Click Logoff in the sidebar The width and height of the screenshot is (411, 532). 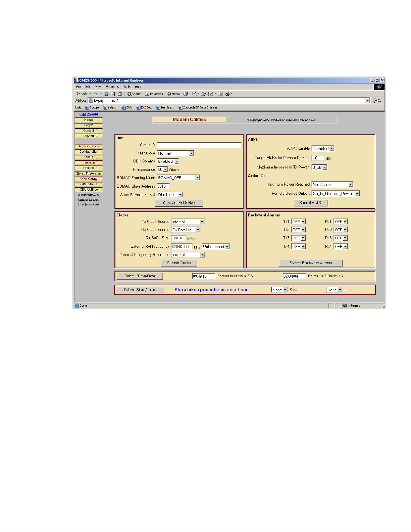(x=89, y=125)
